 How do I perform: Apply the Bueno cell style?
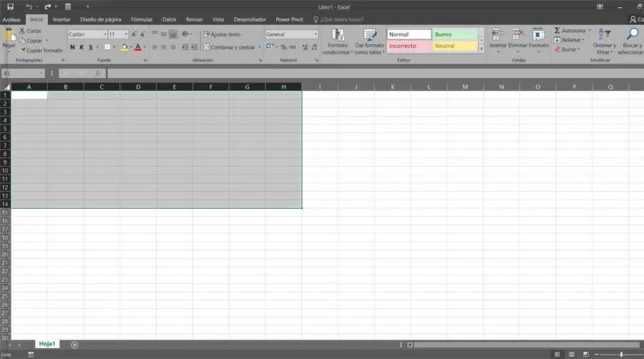pos(455,34)
